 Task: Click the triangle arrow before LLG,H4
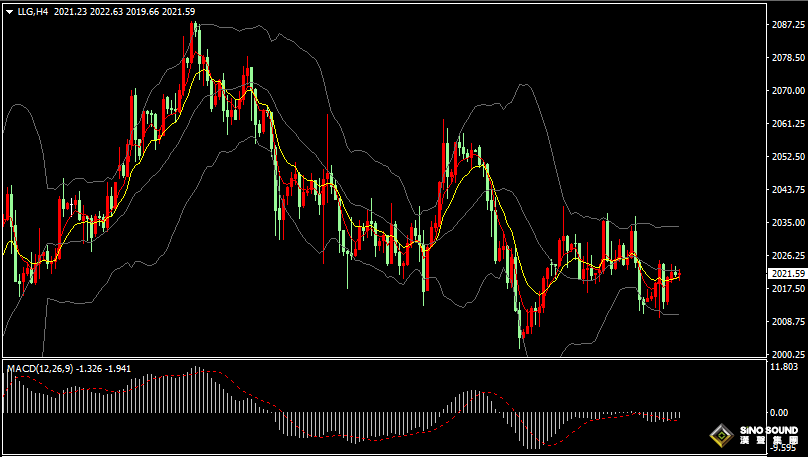[9, 10]
